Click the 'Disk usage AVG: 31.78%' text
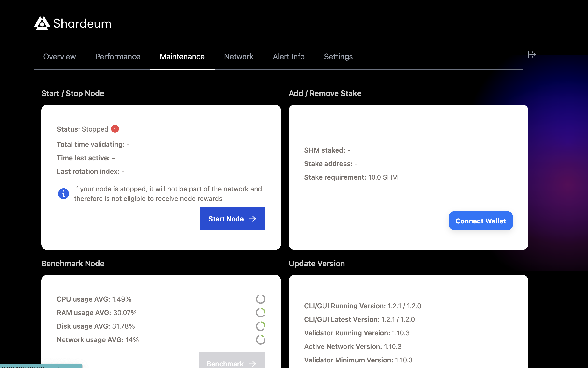Image resolution: width=588 pixels, height=368 pixels. tap(96, 326)
